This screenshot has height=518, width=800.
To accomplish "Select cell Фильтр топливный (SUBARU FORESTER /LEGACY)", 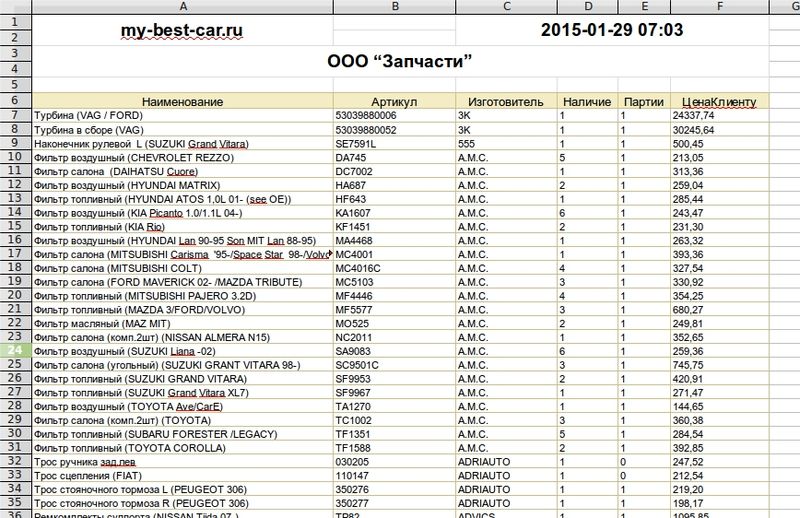I will [x=183, y=434].
